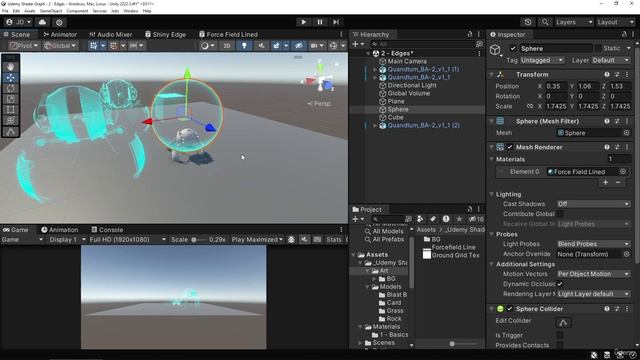Viewport: 640px width, 360px height.
Task: Open the Undo History icon
Action: (528, 22)
